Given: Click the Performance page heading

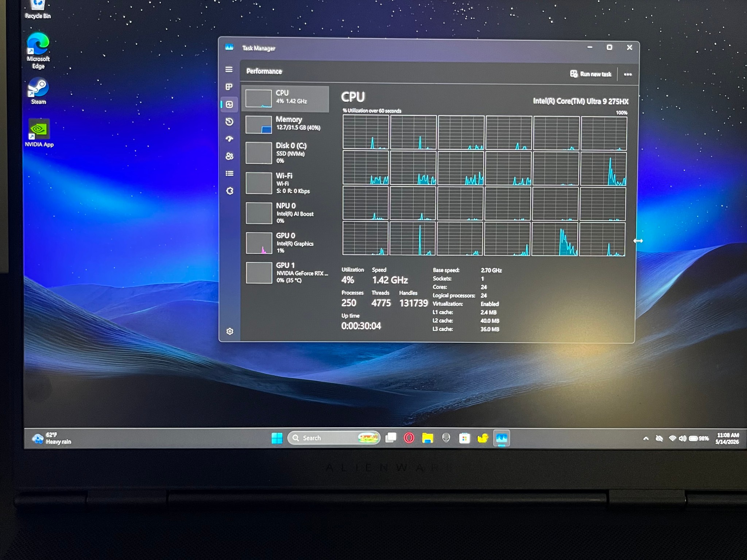Looking at the screenshot, I should tap(264, 71).
